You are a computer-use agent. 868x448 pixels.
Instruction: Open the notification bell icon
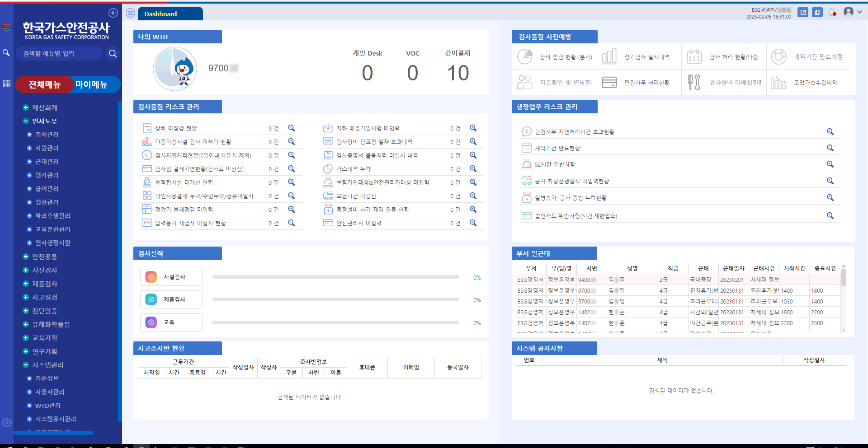[x=832, y=12]
